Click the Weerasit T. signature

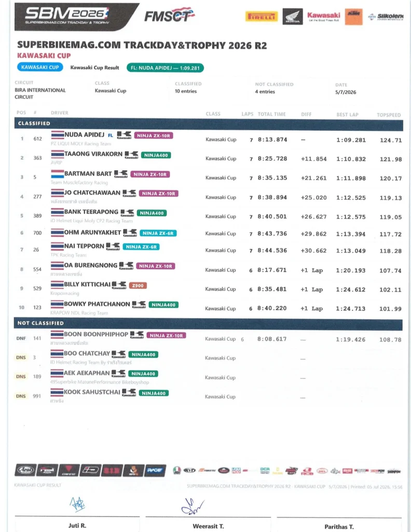click(x=193, y=506)
